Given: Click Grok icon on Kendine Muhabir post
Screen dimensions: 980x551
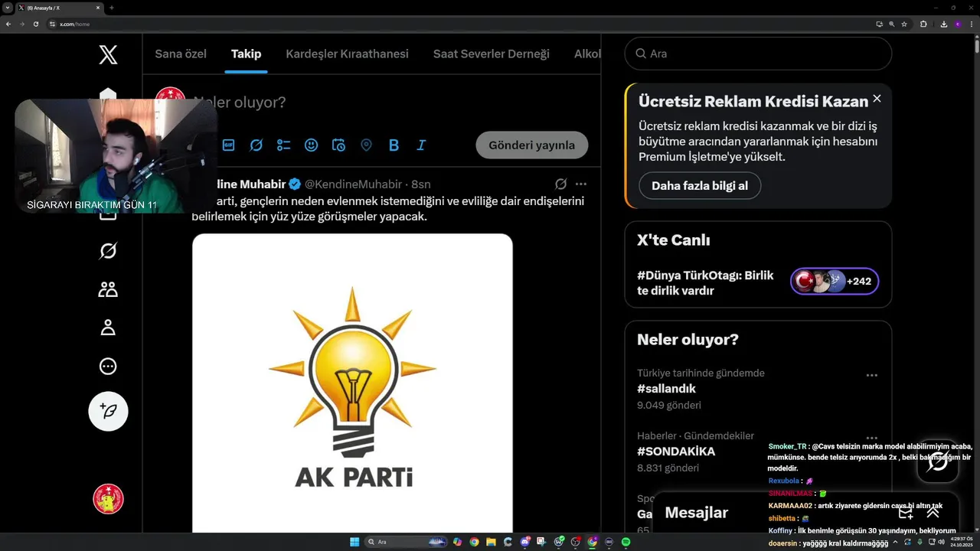Looking at the screenshot, I should click(x=560, y=184).
